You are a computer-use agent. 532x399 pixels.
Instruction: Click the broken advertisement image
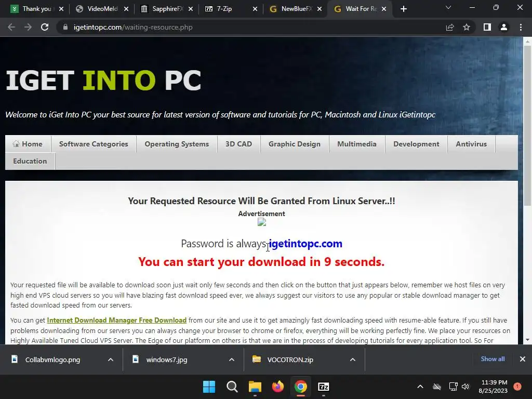262,222
